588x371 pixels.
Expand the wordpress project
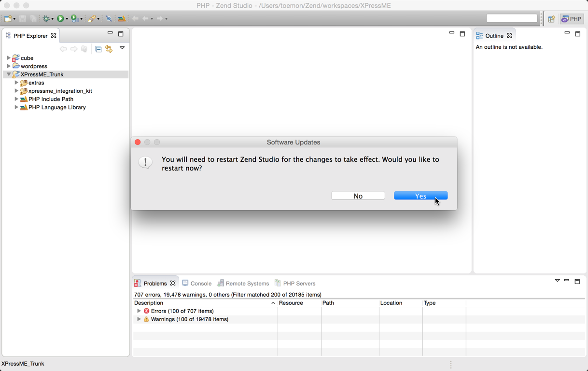pyautogui.click(x=9, y=66)
